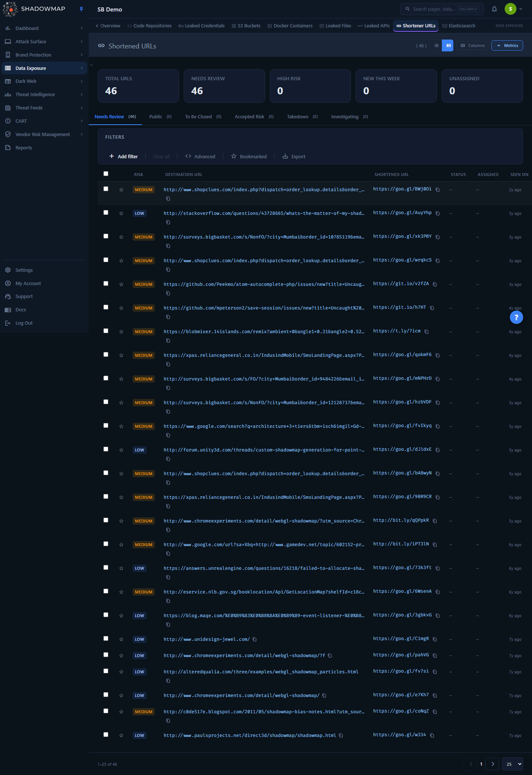Open the S3 Buckets tab
This screenshot has width=532, height=775.
click(246, 26)
